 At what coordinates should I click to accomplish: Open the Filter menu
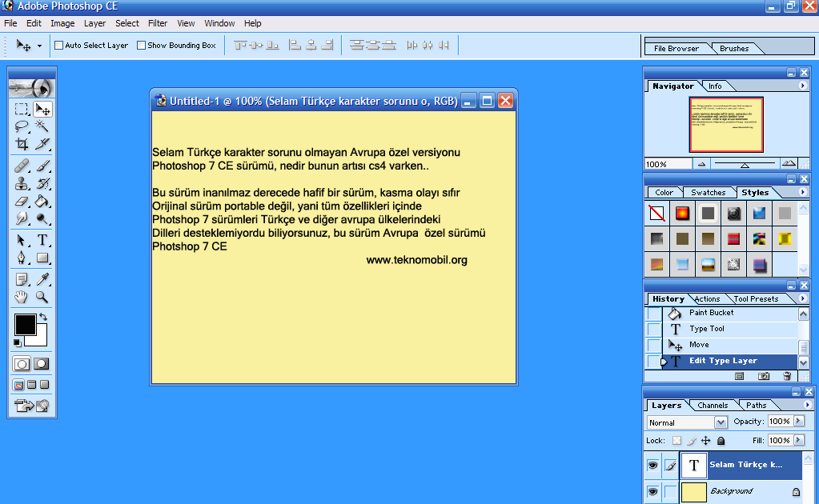point(158,23)
